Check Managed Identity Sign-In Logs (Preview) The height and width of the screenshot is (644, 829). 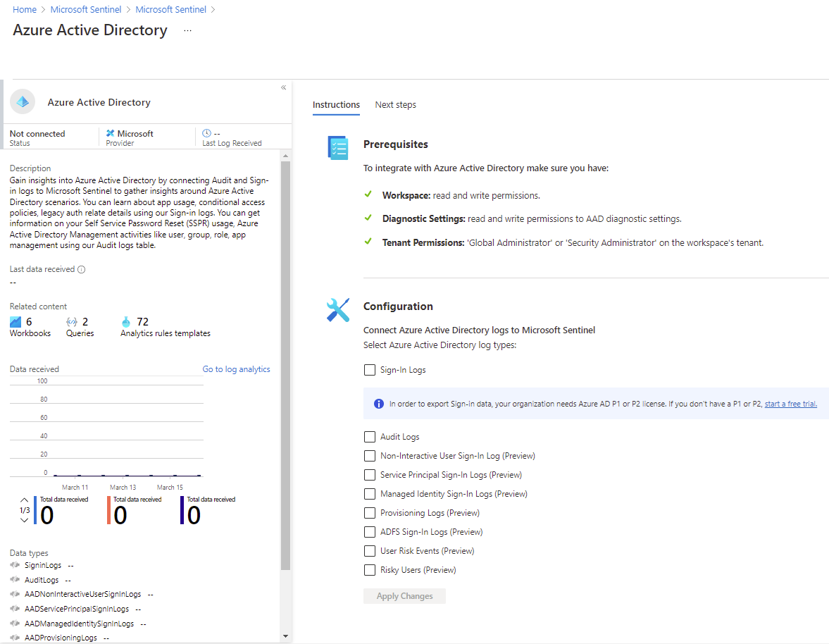pyautogui.click(x=370, y=494)
